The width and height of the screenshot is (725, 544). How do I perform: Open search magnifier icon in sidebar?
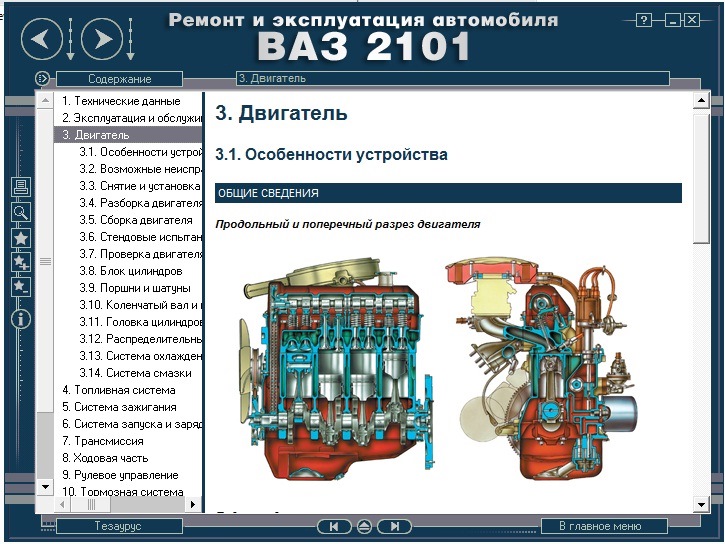[x=21, y=213]
